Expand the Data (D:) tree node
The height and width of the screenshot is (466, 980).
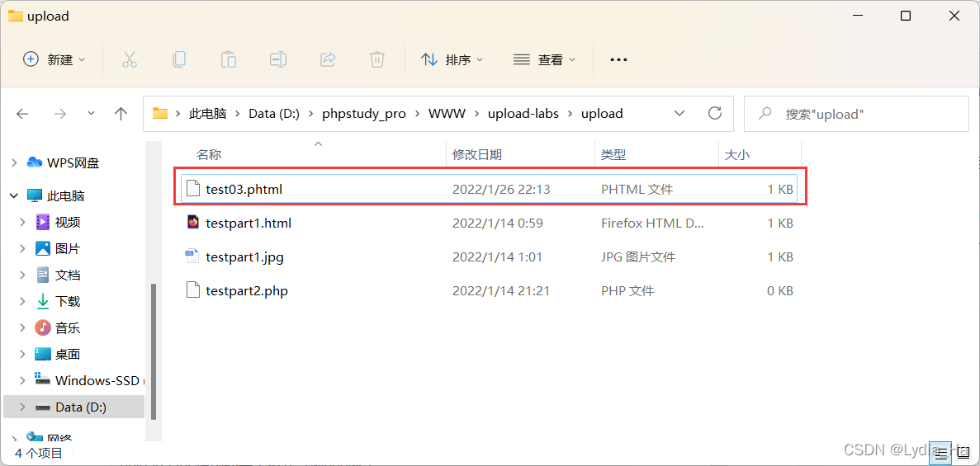coord(22,407)
